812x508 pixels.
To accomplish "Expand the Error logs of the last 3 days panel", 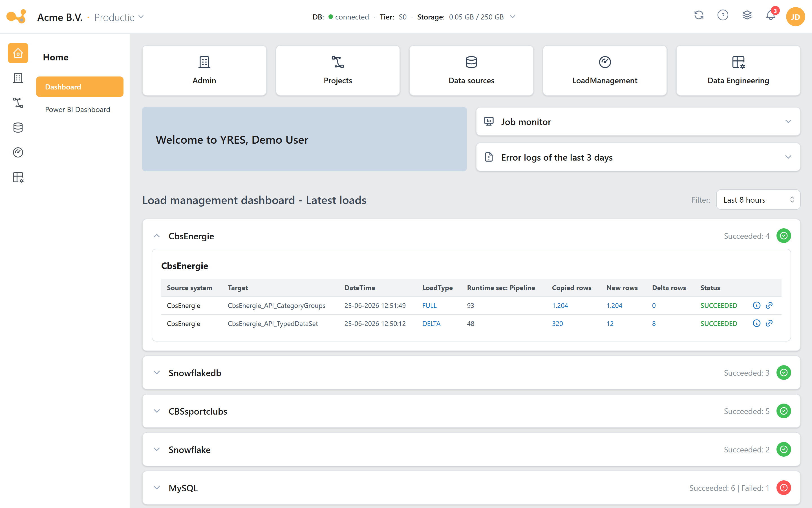I will [638, 157].
